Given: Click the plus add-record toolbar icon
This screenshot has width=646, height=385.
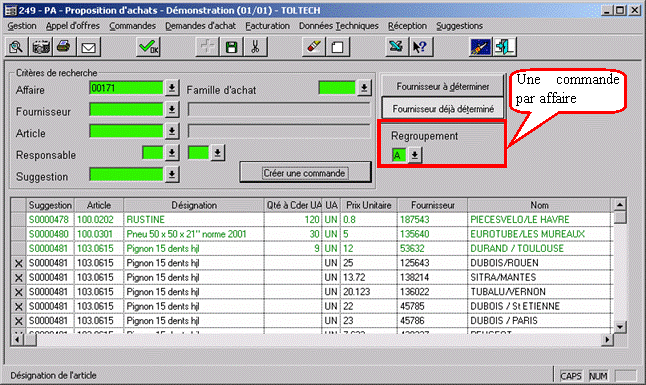Looking at the screenshot, I should tap(207, 47).
